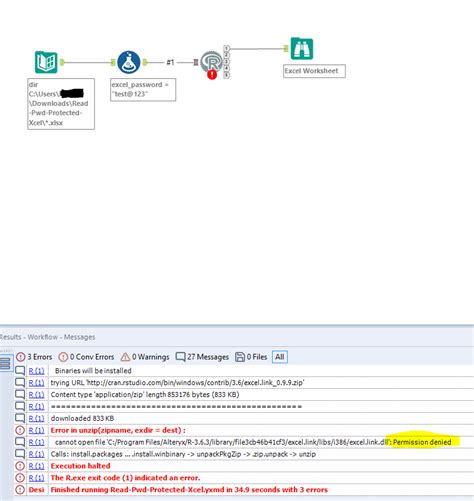The height and width of the screenshot is (501, 474).
Task: Click the dir path annotation box
Action: click(x=61, y=104)
